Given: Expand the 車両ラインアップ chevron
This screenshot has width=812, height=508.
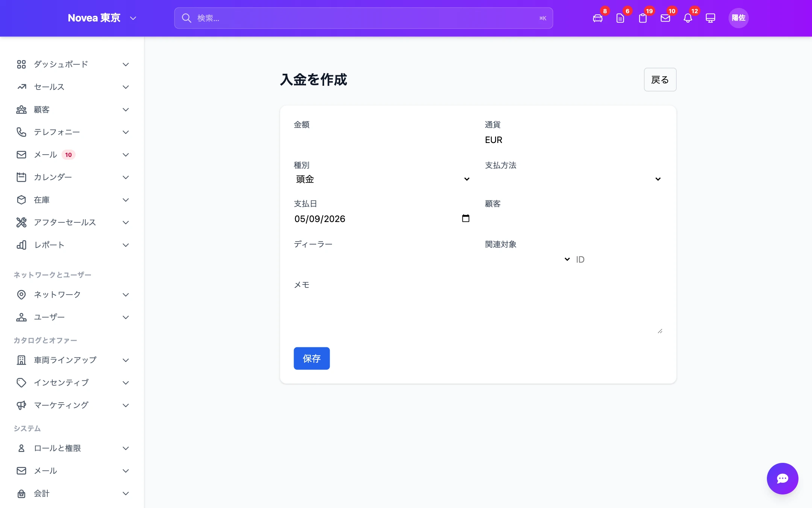Looking at the screenshot, I should click(x=126, y=360).
